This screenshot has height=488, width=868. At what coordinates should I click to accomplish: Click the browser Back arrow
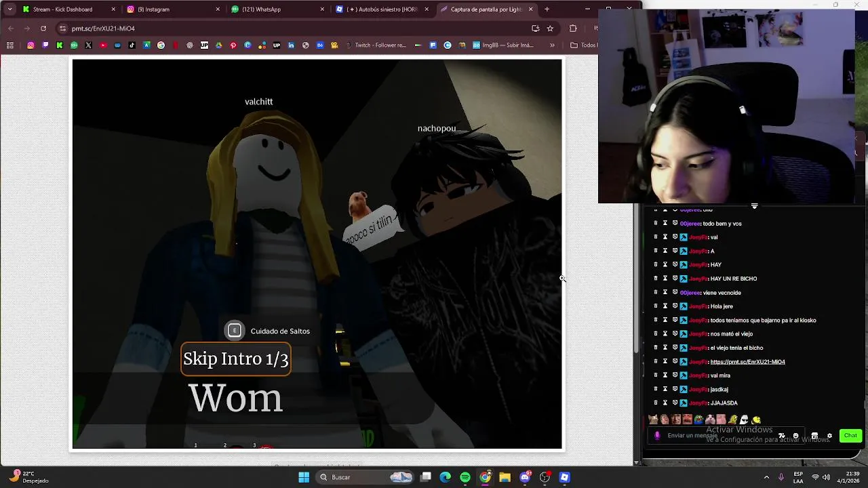click(11, 28)
